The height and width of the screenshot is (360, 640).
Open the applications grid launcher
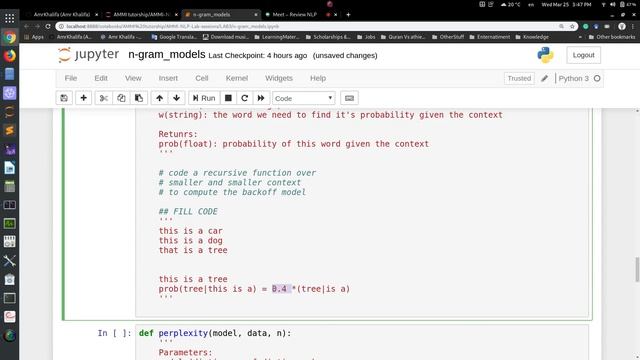pyautogui.click(x=9, y=18)
